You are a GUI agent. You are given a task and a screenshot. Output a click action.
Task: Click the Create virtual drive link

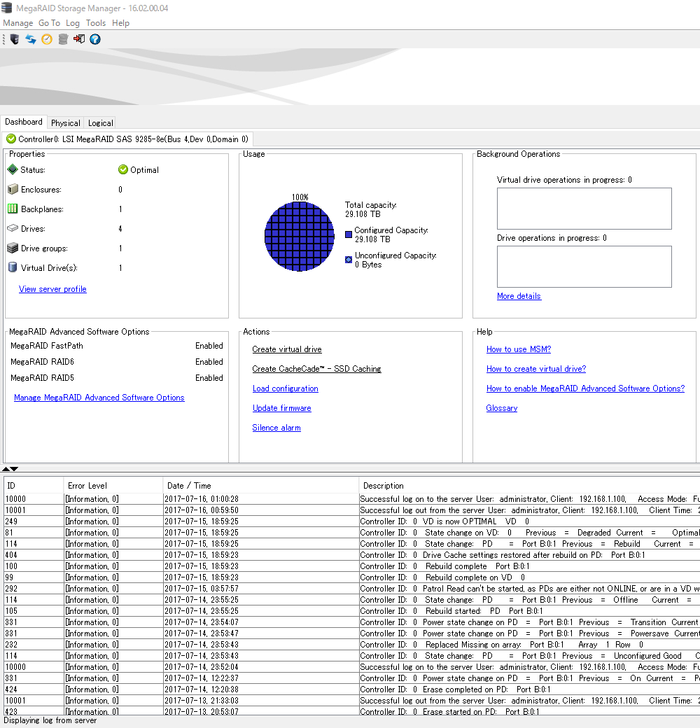(287, 349)
